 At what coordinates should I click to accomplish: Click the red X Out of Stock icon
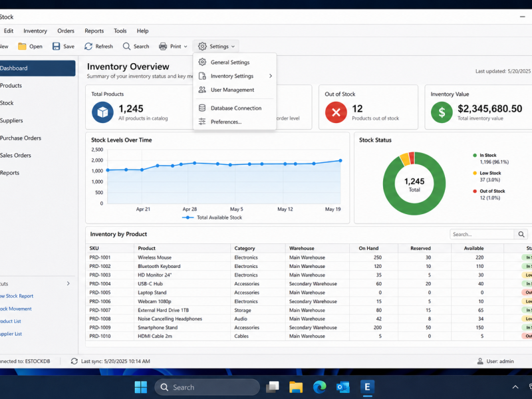pos(336,112)
